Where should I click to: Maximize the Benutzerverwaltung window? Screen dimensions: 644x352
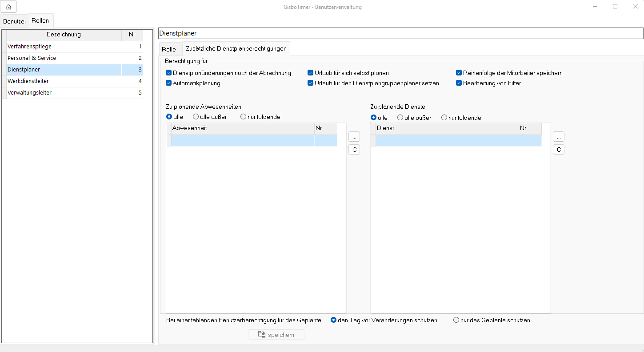(x=615, y=7)
